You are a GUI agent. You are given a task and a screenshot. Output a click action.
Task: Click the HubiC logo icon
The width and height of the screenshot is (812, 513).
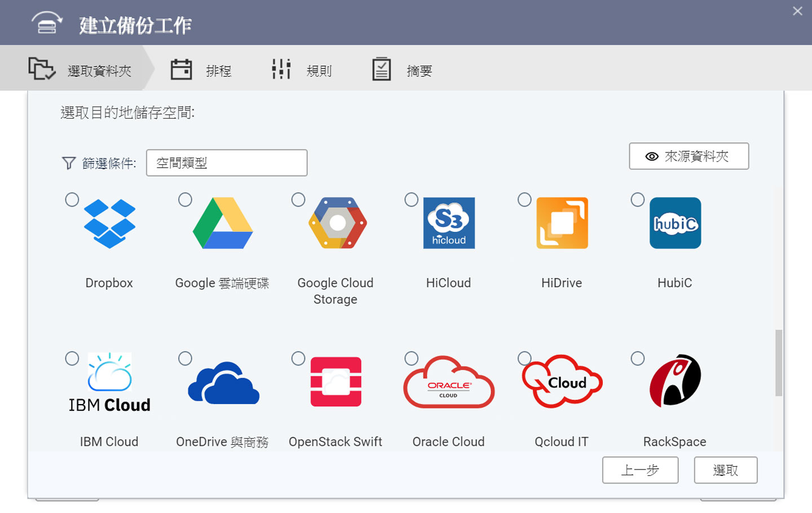point(675,223)
